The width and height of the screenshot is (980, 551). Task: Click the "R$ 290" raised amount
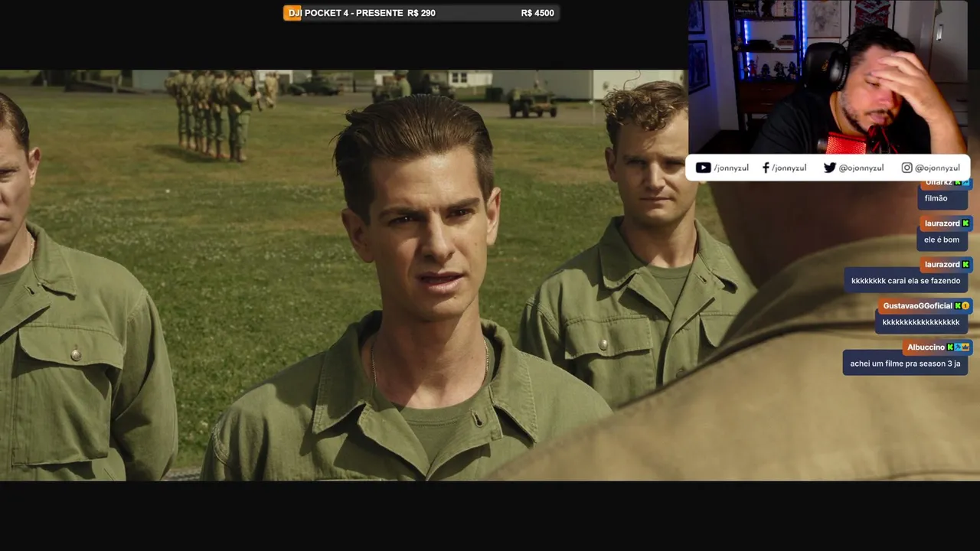421,13
